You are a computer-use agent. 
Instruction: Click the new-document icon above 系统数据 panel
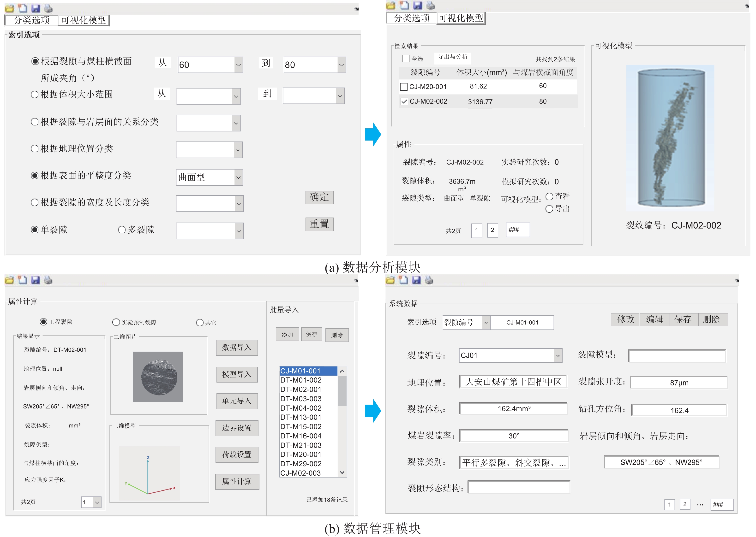[x=403, y=280]
